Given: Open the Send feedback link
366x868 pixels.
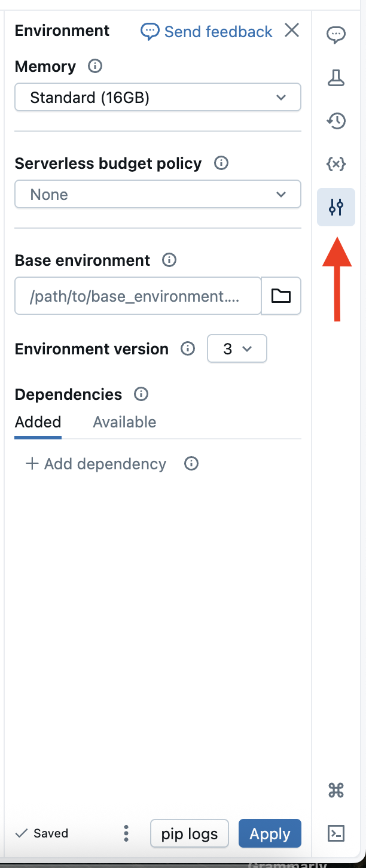Looking at the screenshot, I should pos(207,31).
